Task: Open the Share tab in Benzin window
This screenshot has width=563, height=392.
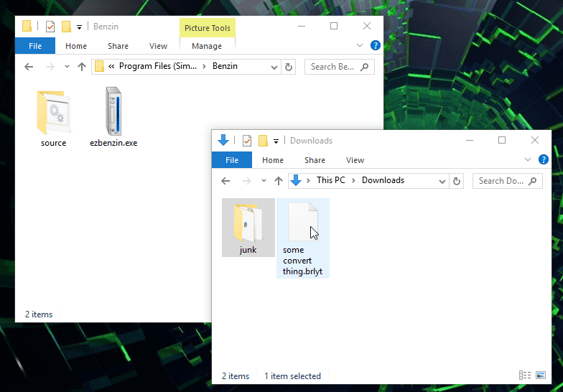Action: pos(118,46)
